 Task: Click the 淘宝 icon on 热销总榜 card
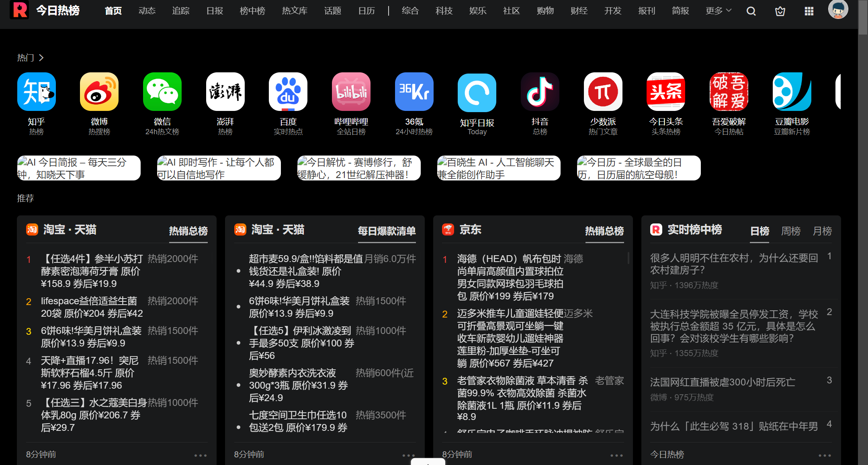(32, 229)
